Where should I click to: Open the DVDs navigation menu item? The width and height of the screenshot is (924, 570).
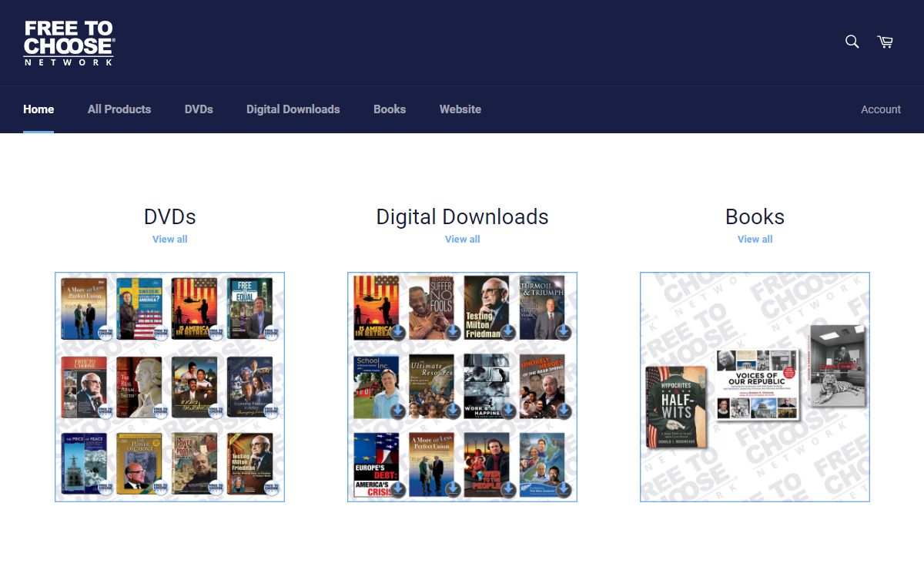pyautogui.click(x=199, y=109)
